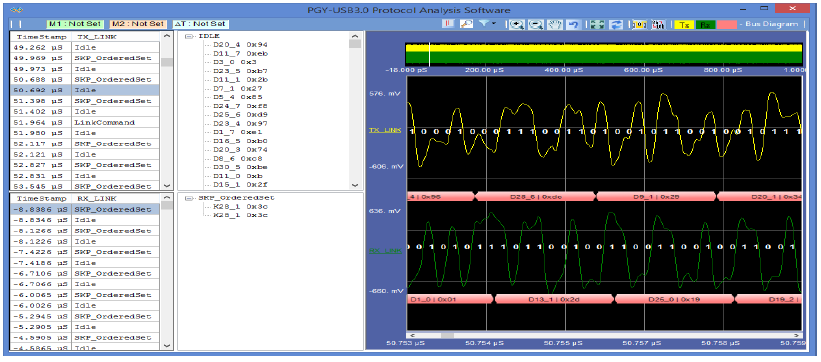Click the ΔT : Not Set label
The height and width of the screenshot is (362, 821).
tap(201, 24)
